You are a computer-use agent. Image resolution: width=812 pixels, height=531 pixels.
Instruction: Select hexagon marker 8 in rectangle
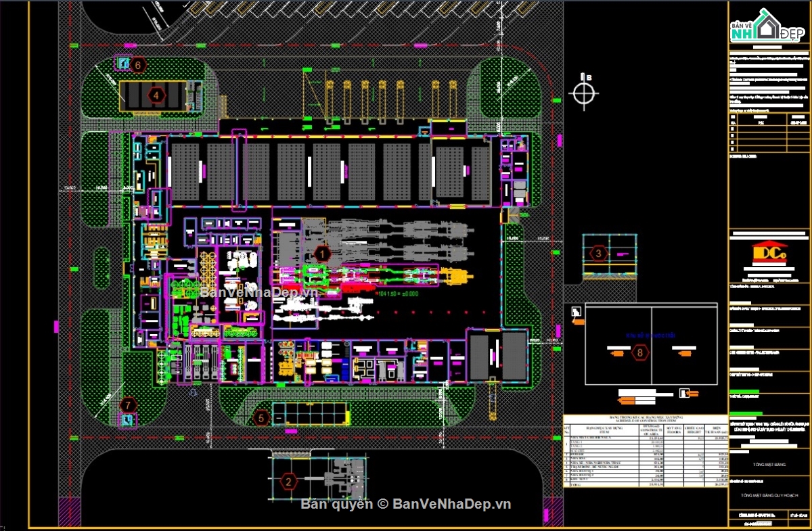(640, 352)
